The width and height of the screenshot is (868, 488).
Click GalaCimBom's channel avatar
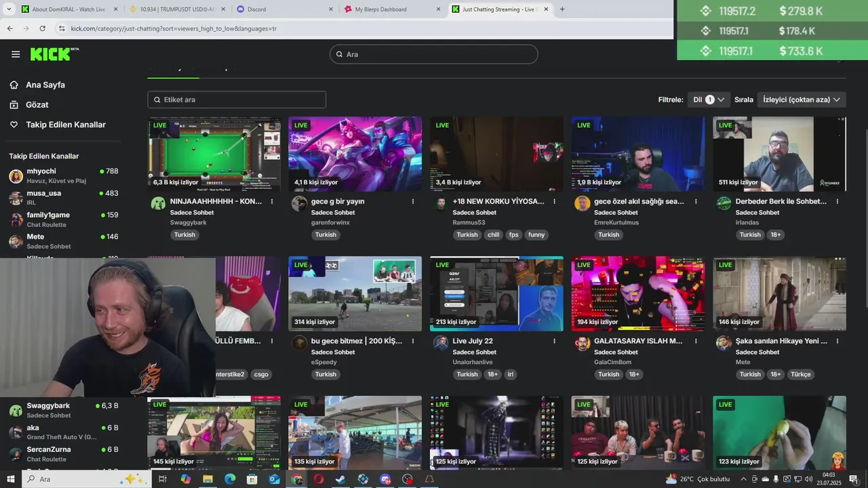[x=582, y=343]
